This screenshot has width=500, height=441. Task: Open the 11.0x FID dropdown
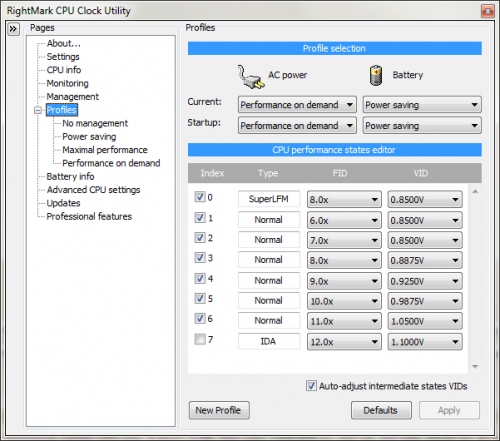click(x=344, y=321)
